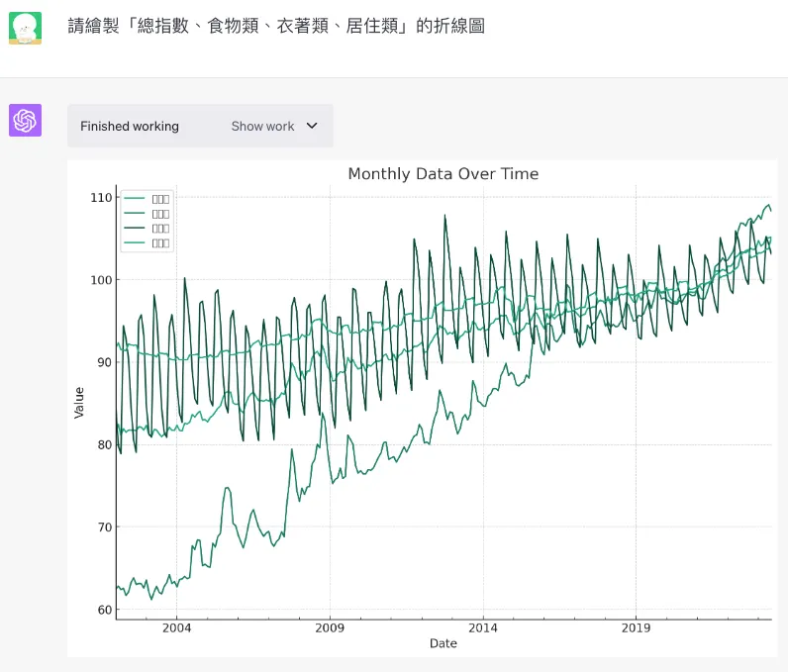788x672 pixels.
Task: Click the Show work label
Action: click(262, 126)
